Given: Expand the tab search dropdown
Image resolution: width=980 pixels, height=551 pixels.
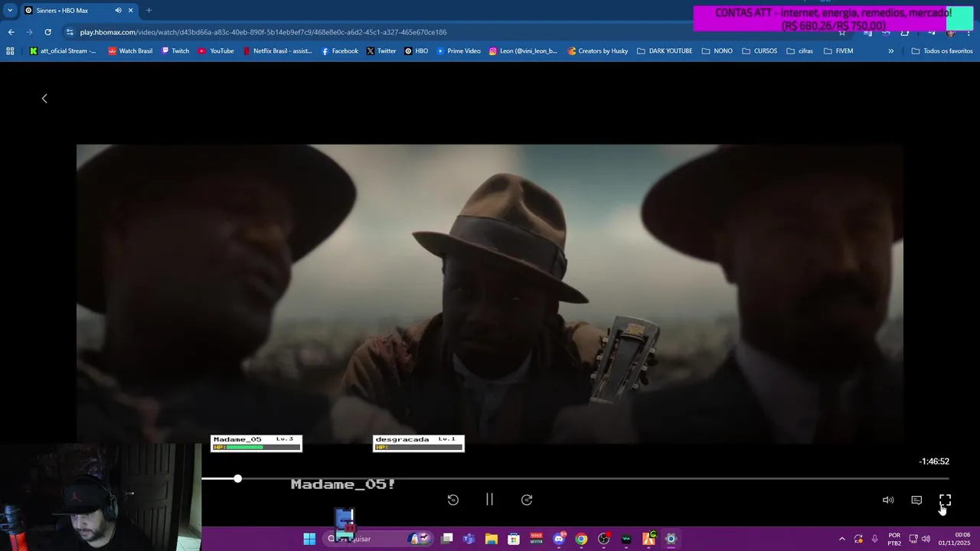Looking at the screenshot, I should click(x=10, y=11).
